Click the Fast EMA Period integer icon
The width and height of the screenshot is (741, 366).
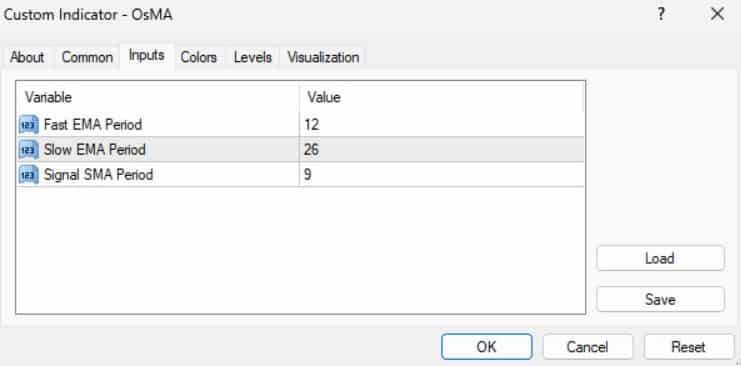28,125
